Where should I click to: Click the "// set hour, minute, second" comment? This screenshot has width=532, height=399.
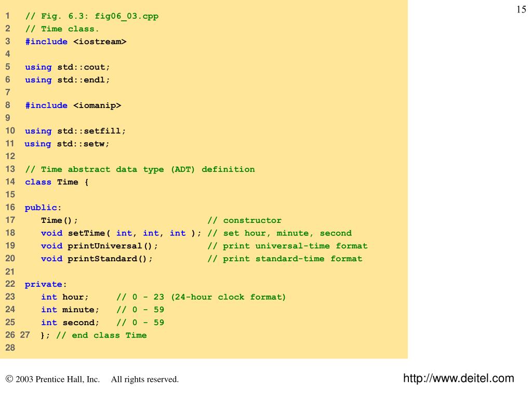pyautogui.click(x=280, y=233)
